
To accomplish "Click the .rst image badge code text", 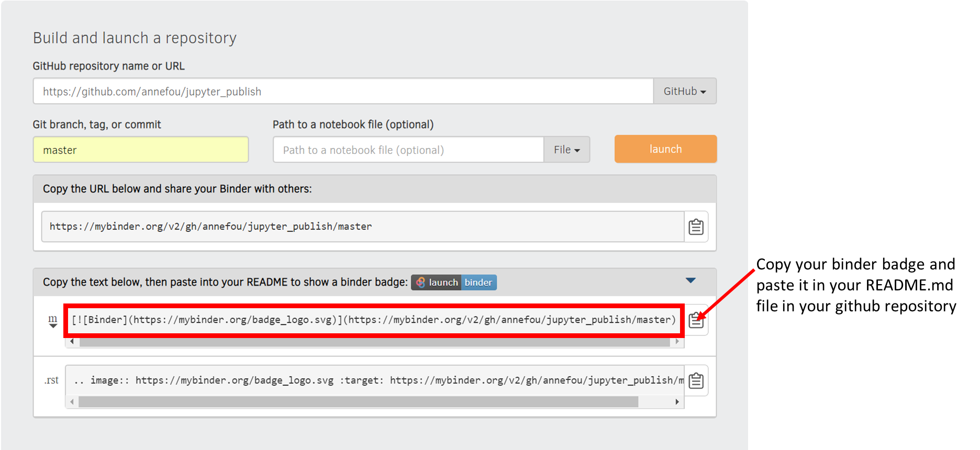I will 378,380.
